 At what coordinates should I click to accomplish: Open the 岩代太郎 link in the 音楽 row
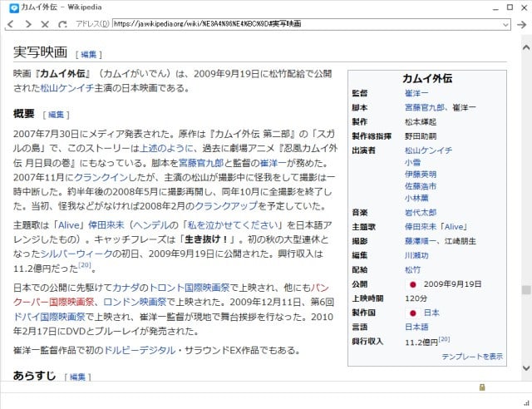pyautogui.click(x=421, y=213)
